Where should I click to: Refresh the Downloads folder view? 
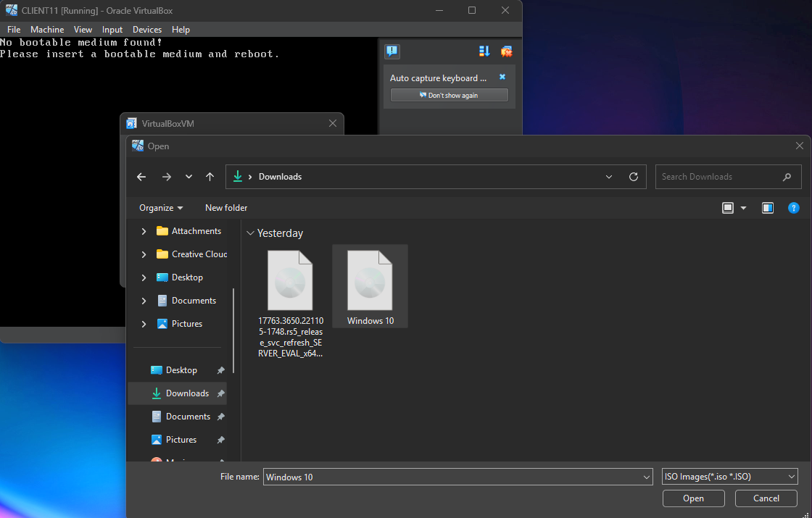tap(634, 177)
